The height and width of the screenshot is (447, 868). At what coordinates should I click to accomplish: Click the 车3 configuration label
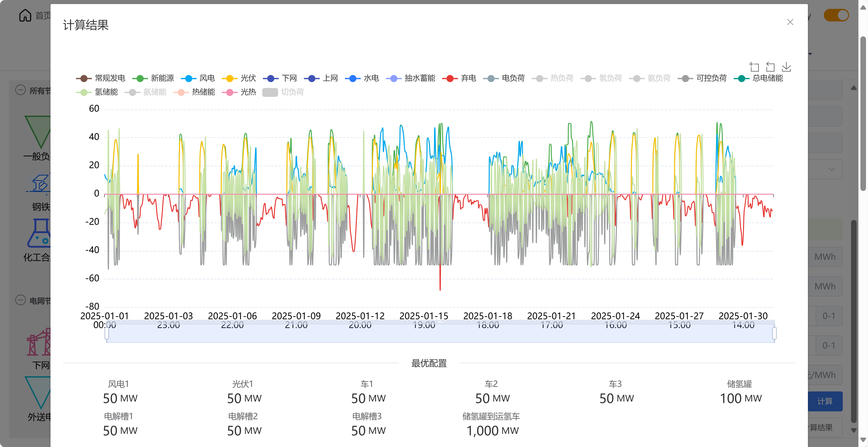click(615, 384)
